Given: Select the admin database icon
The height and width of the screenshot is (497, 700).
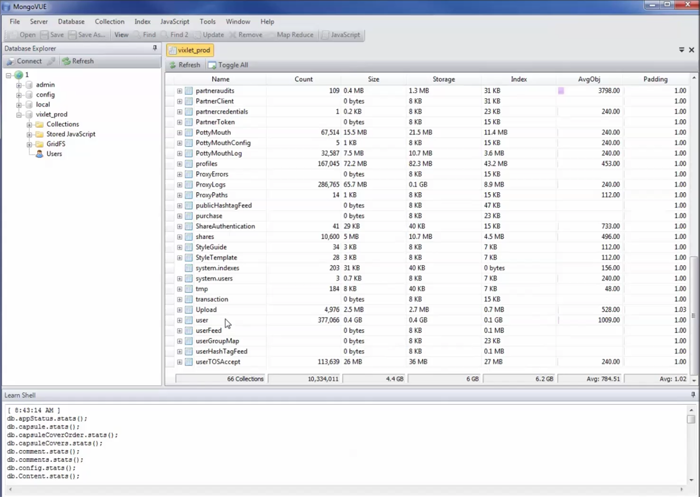Looking at the screenshot, I should pyautogui.click(x=29, y=85).
